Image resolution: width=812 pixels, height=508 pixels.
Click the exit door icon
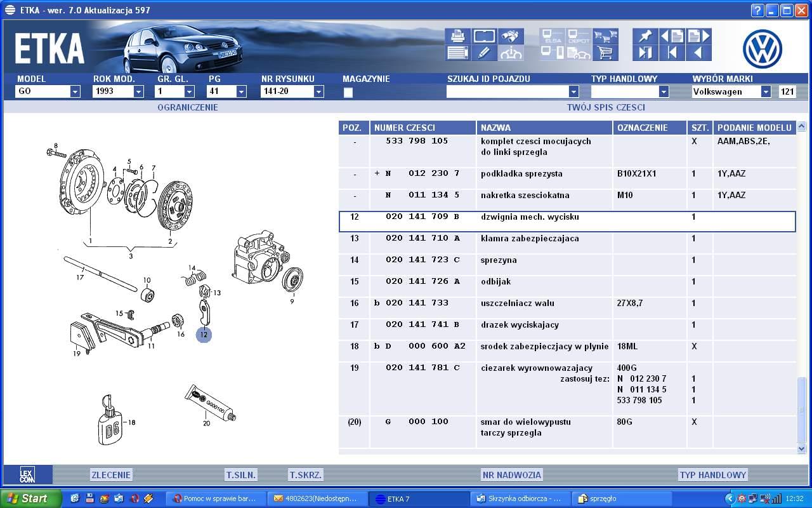click(645, 53)
